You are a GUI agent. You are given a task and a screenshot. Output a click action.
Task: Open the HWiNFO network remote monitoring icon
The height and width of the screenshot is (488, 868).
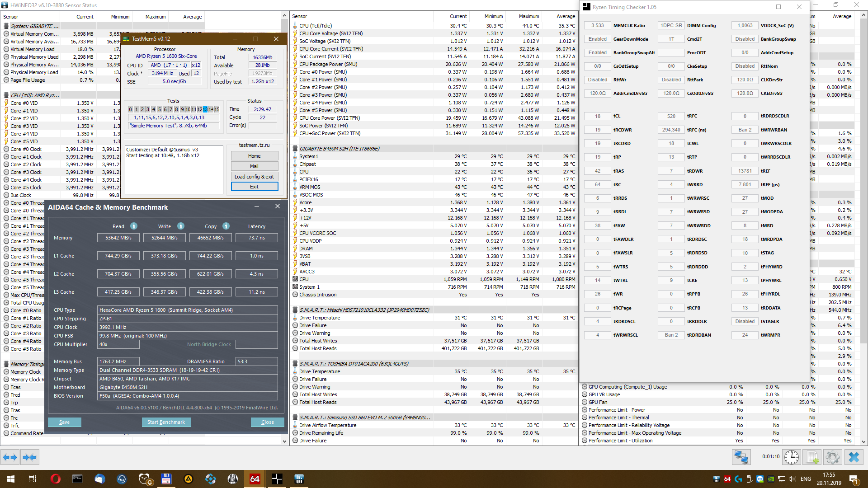741,457
